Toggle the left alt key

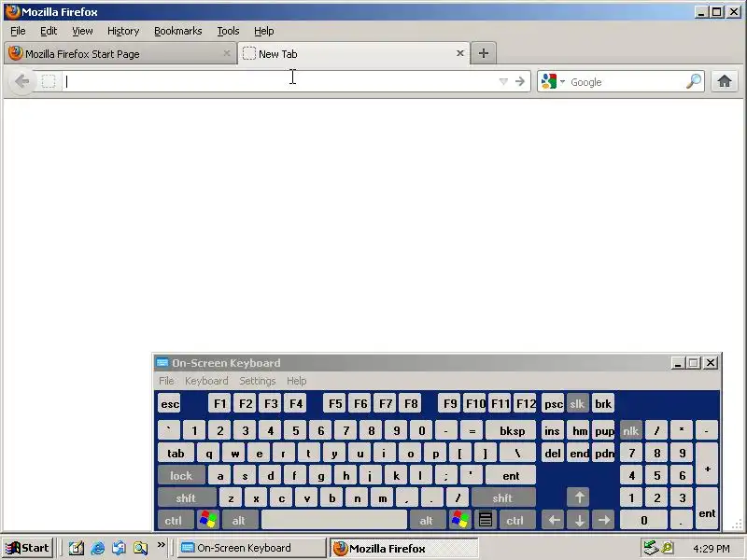[x=239, y=521]
